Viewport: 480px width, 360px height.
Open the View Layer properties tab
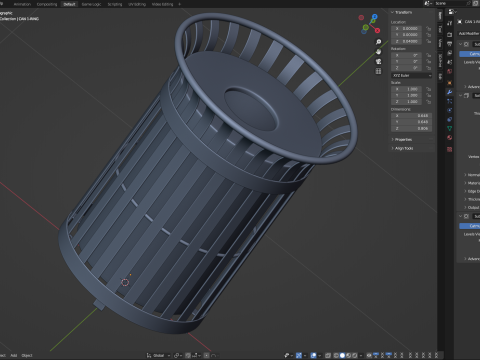[x=449, y=53]
